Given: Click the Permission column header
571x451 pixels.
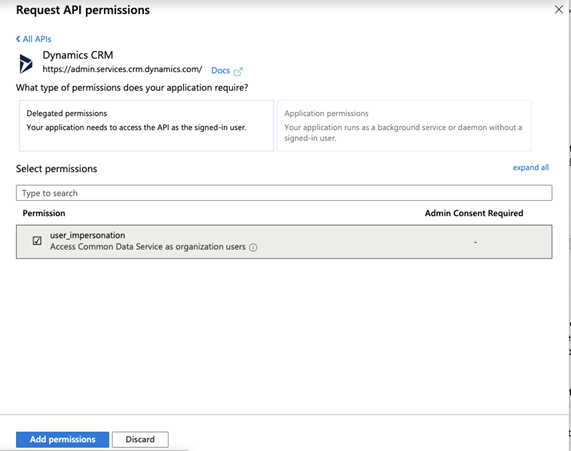Looking at the screenshot, I should 44,213.
